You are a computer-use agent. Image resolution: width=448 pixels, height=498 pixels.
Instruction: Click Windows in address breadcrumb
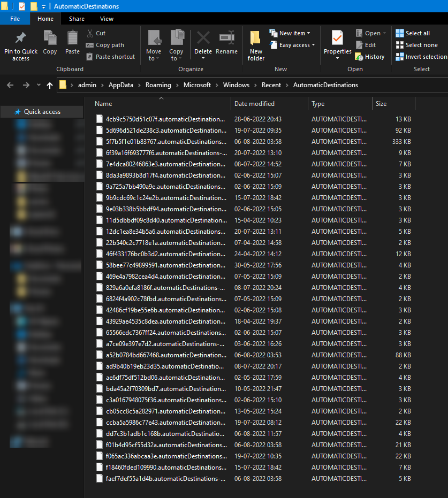(x=236, y=85)
